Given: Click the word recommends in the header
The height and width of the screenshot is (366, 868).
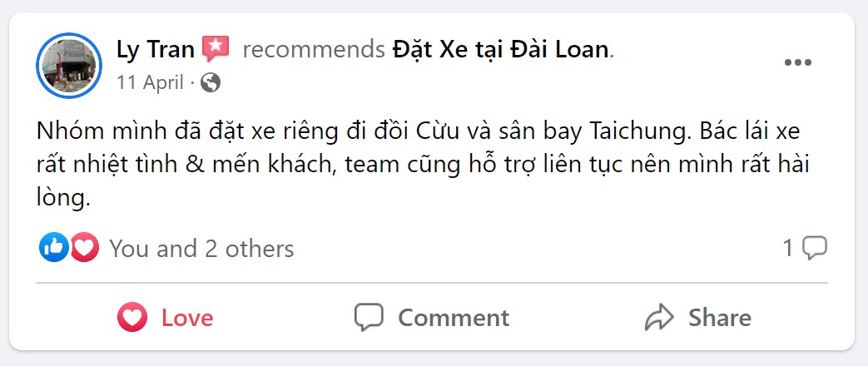Looking at the screenshot, I should (314, 50).
